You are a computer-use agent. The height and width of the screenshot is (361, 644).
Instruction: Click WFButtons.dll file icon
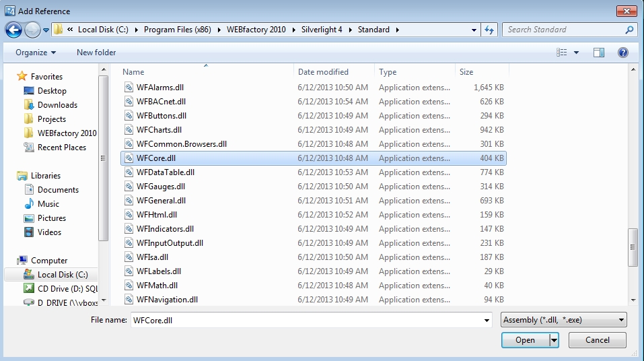coord(129,116)
